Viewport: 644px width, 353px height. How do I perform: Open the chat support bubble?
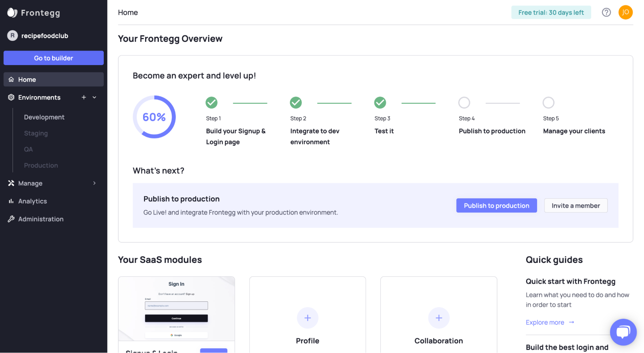tap(623, 332)
